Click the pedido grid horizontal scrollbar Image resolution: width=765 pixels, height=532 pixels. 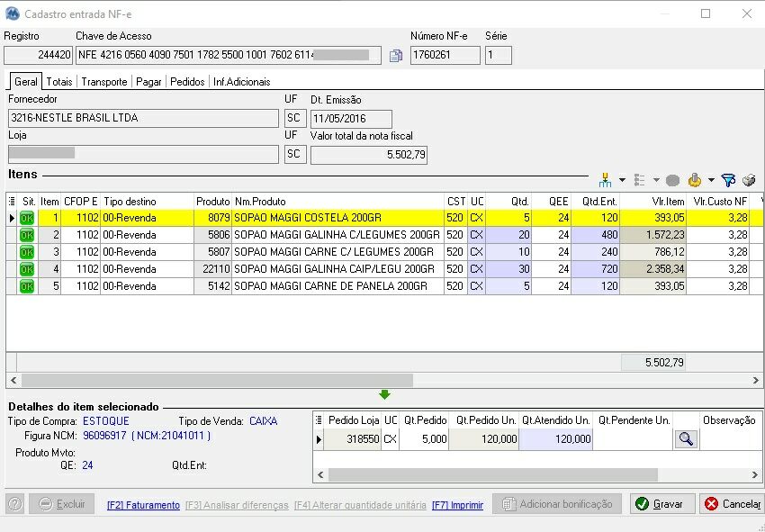click(493, 473)
